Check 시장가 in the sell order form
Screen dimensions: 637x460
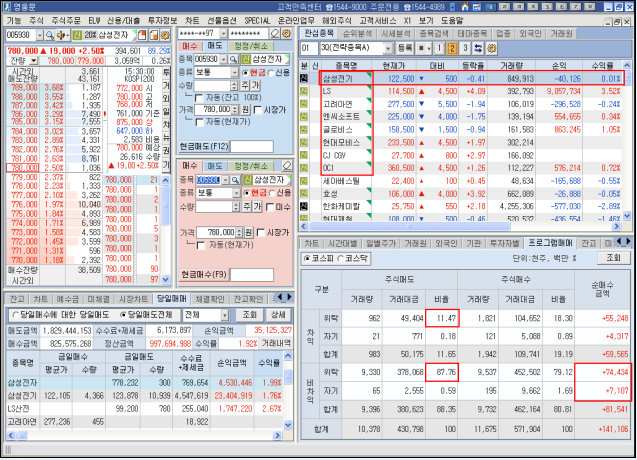coord(258,110)
